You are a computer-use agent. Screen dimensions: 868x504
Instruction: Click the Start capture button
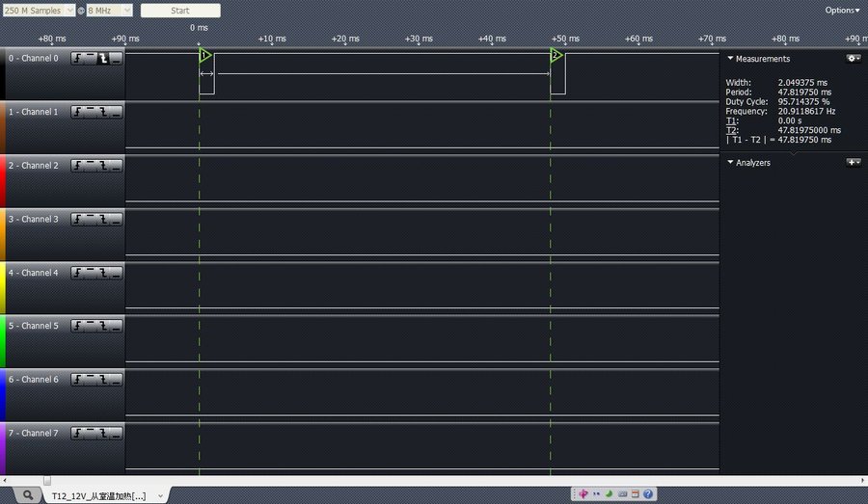click(180, 11)
